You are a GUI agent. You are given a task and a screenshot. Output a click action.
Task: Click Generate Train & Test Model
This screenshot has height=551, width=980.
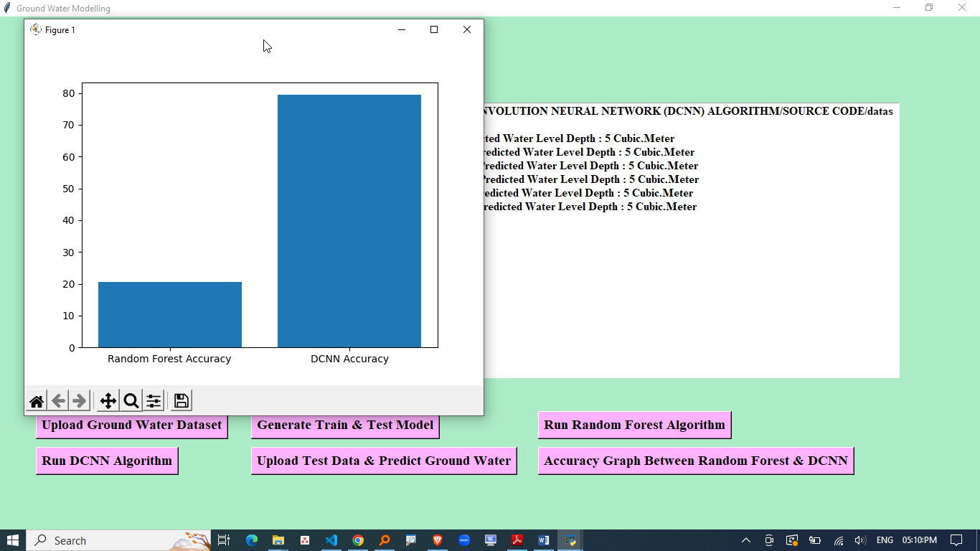(x=345, y=425)
